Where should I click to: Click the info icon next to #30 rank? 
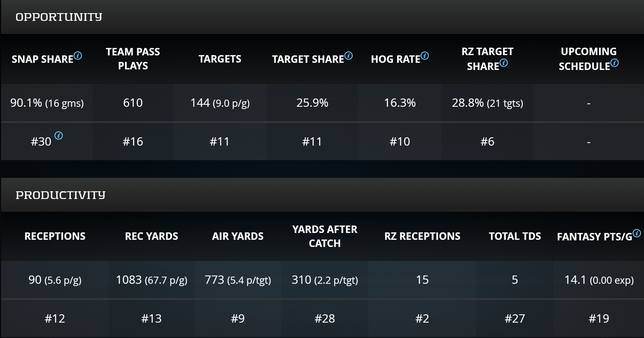point(59,136)
